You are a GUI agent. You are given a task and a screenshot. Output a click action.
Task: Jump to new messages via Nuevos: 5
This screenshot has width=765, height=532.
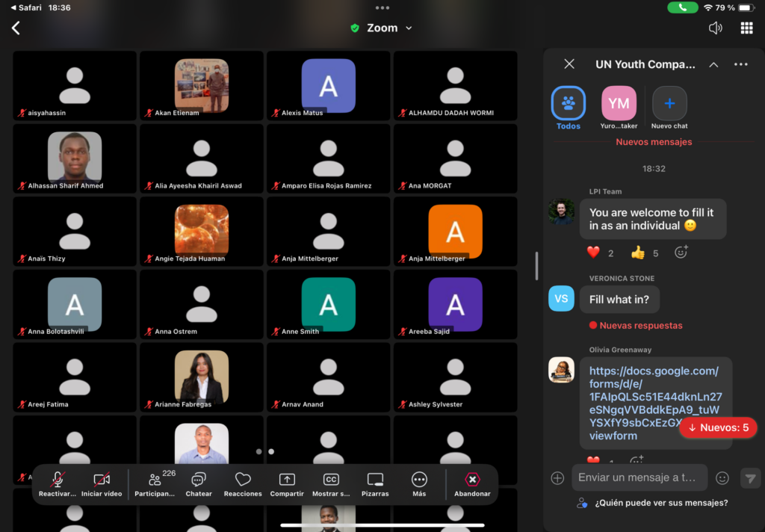pyautogui.click(x=718, y=427)
